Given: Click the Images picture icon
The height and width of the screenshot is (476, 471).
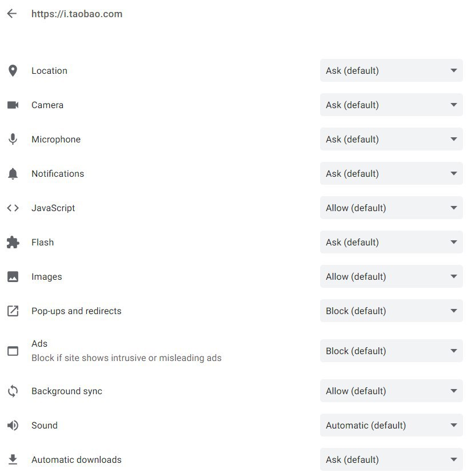Looking at the screenshot, I should pyautogui.click(x=13, y=276).
